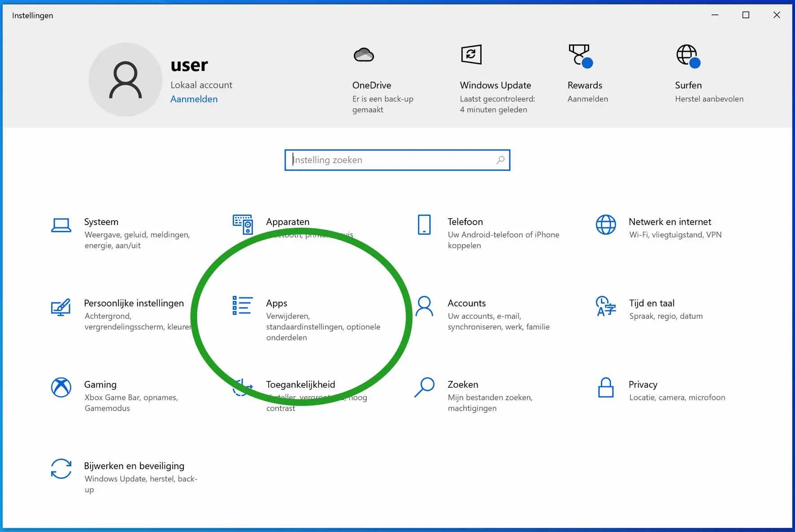
Task: Open Zoeken settings title
Action: click(463, 385)
